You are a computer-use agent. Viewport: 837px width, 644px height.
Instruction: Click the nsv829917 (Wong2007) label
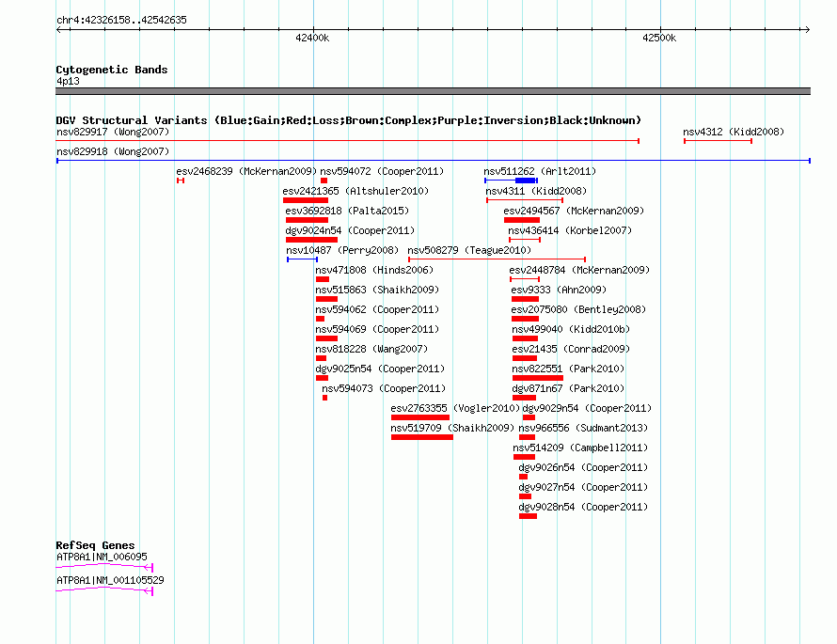pyautogui.click(x=113, y=132)
